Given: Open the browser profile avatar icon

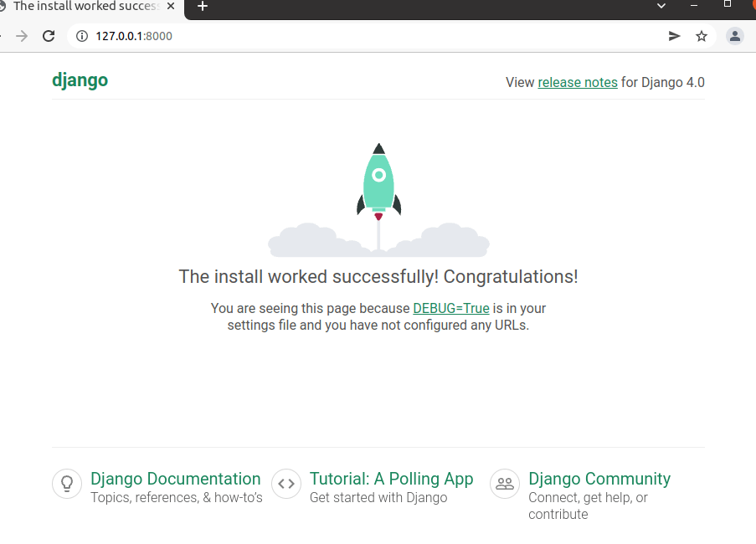Looking at the screenshot, I should point(734,36).
